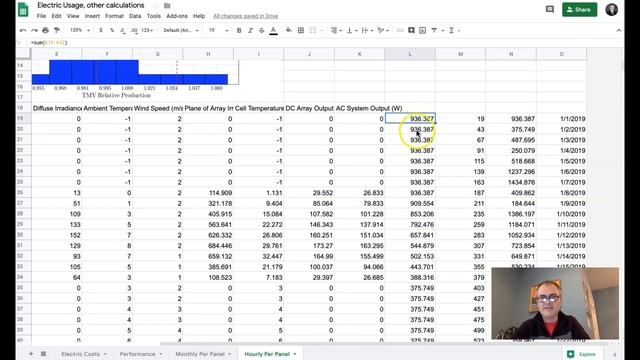Open horizontal align dropdown

point(336,30)
